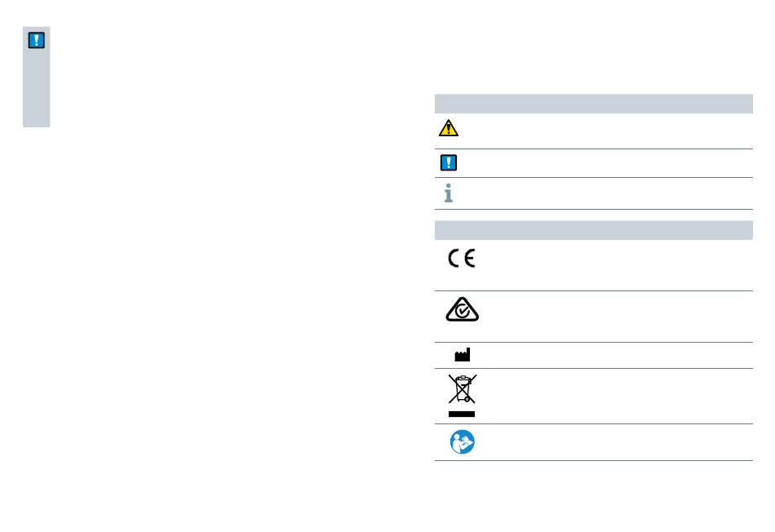The image size is (775, 532).
Task: Click the blank cell next to the wheeled bin
Action: tap(612, 396)
